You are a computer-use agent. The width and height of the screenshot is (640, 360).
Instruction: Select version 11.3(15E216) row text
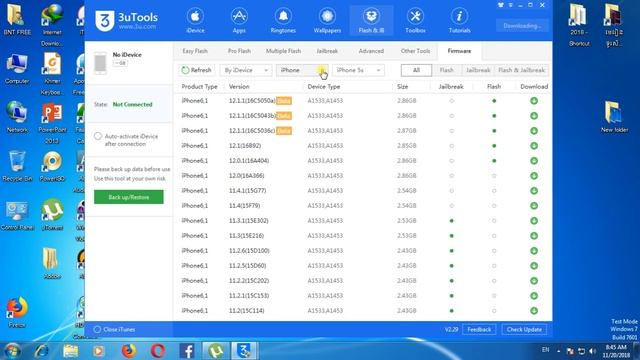point(246,236)
